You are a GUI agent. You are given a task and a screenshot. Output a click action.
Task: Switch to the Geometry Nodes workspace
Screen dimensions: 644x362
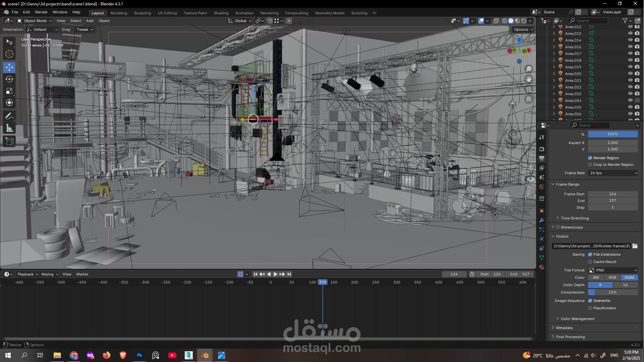pos(330,13)
